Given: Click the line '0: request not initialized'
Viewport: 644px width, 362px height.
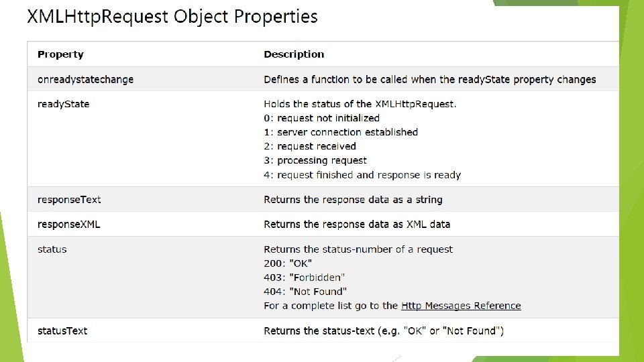Looking at the screenshot, I should point(321,118).
